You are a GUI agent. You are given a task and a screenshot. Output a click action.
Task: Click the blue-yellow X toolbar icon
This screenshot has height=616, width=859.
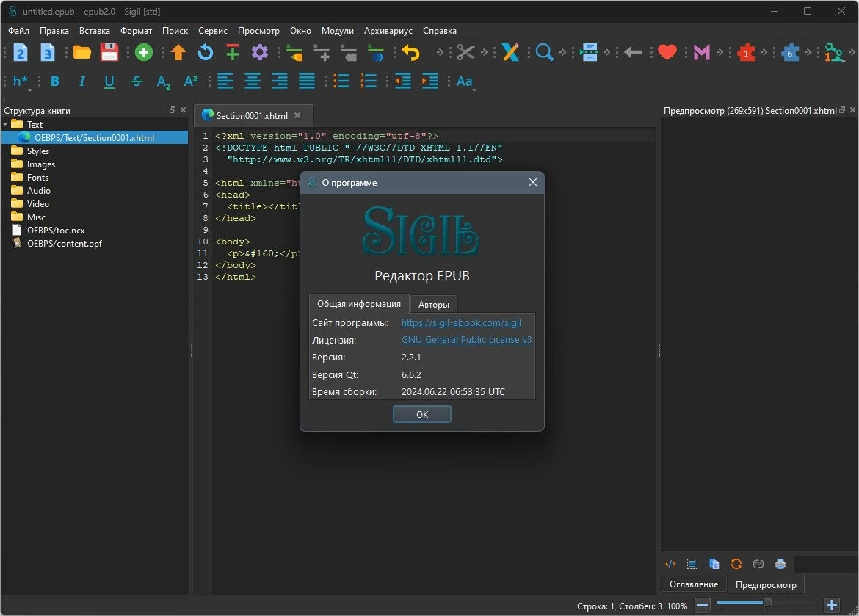coord(510,53)
